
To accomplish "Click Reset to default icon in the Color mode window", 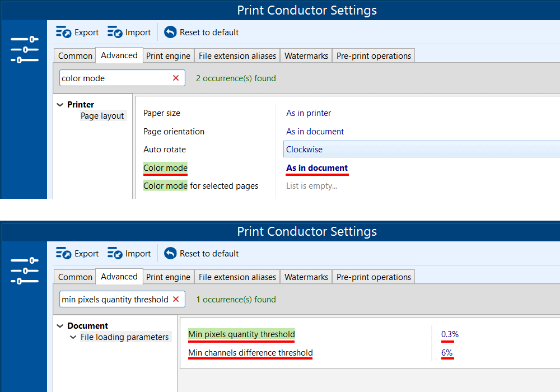I will 170,32.
